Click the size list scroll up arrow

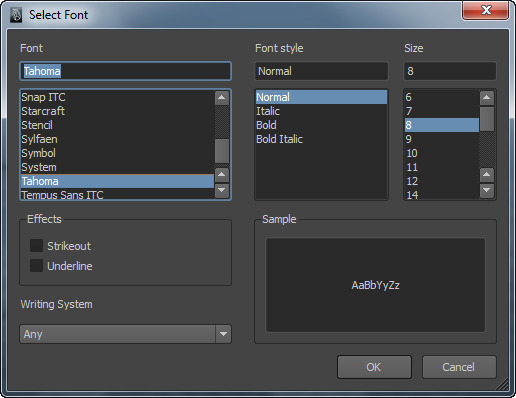pyautogui.click(x=487, y=98)
